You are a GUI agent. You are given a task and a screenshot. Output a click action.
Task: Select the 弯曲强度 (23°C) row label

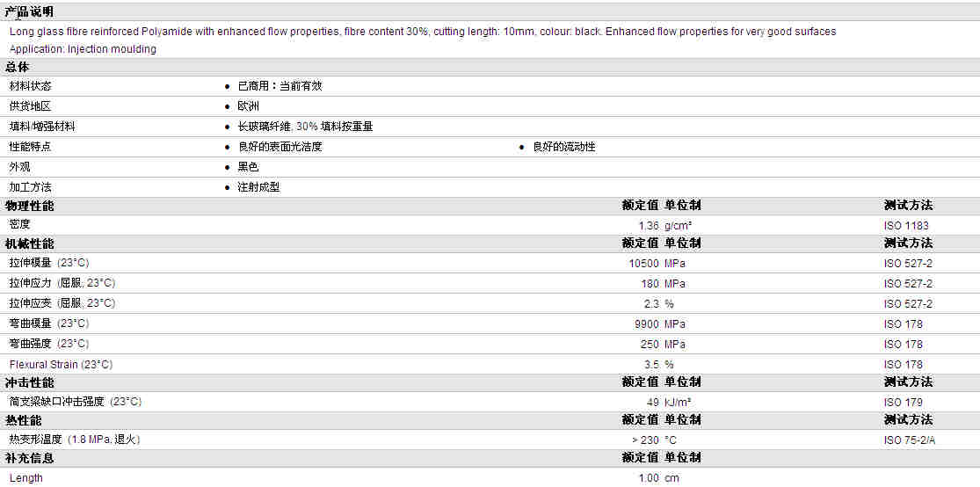pos(49,344)
